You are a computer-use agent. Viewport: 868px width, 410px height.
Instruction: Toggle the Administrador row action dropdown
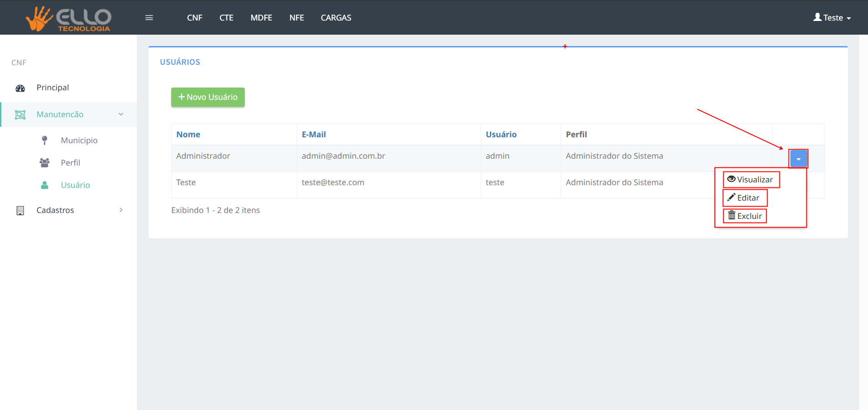(x=798, y=159)
